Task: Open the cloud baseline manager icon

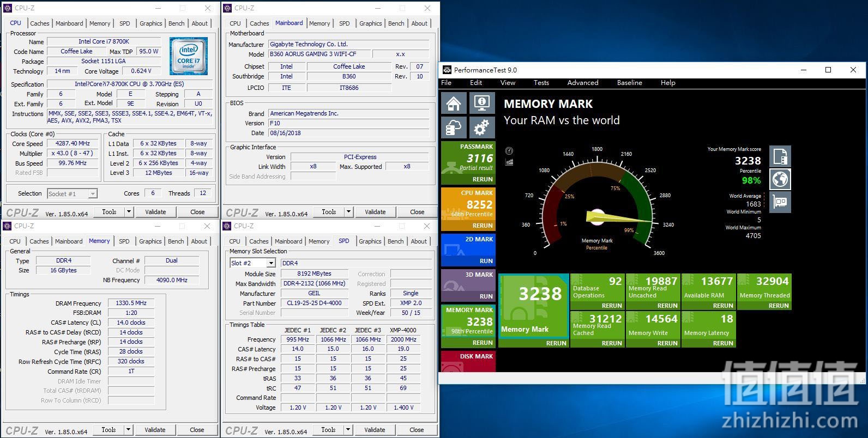Action: (x=454, y=128)
